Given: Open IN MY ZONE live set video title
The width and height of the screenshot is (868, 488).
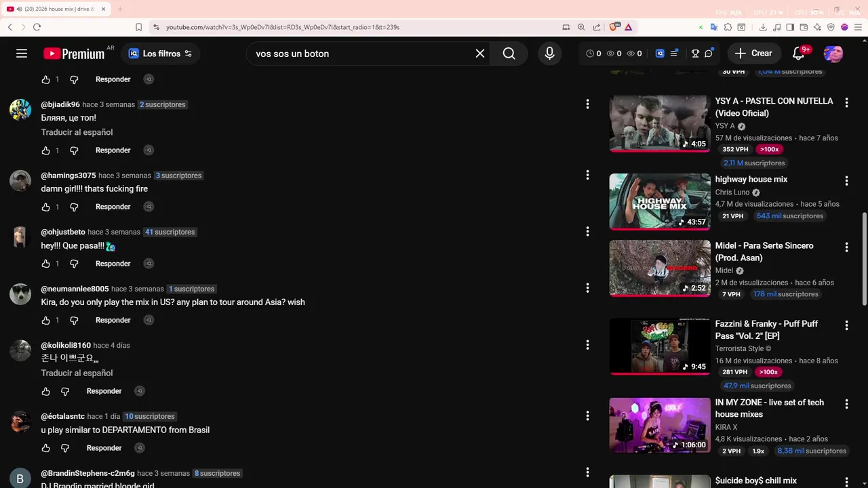Looking at the screenshot, I should point(769,408).
